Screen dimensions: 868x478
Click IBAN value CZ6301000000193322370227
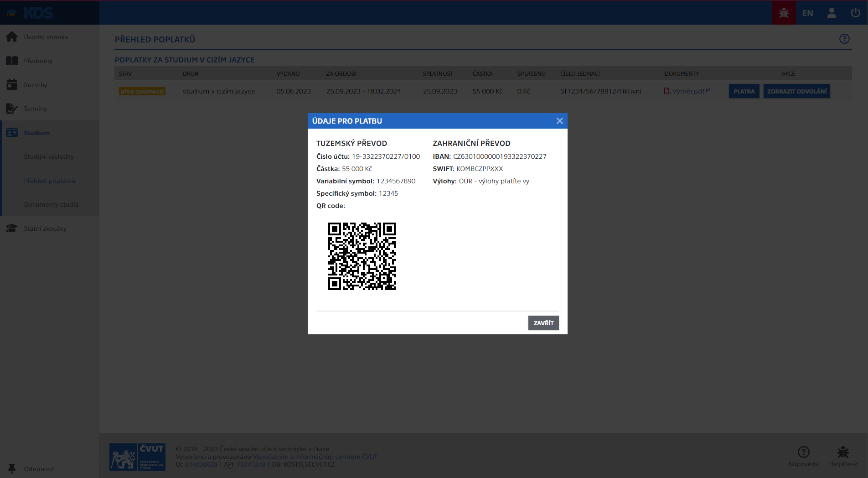pyautogui.click(x=500, y=156)
